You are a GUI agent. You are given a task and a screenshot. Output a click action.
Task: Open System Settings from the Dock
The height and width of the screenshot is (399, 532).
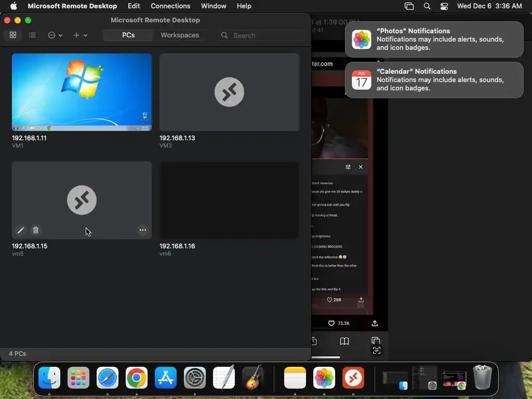click(195, 378)
